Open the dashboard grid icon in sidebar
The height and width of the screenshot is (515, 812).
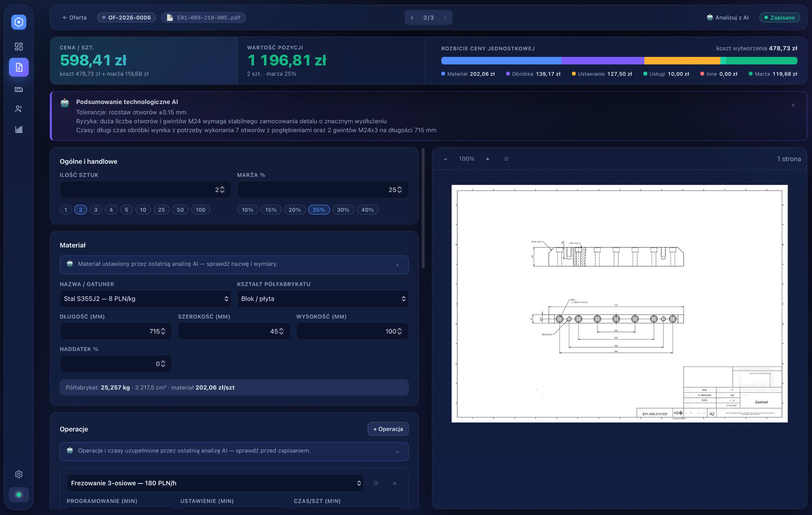pos(19,46)
